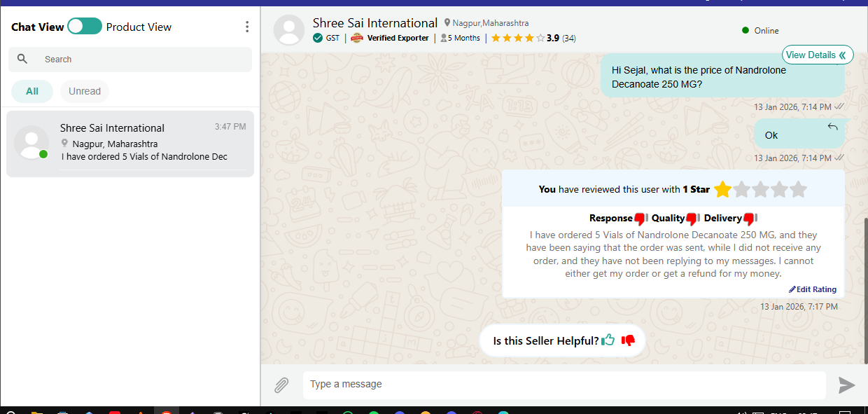Click thumbs up on Is this Seller Helpful
This screenshot has height=414, width=868.
coord(608,340)
